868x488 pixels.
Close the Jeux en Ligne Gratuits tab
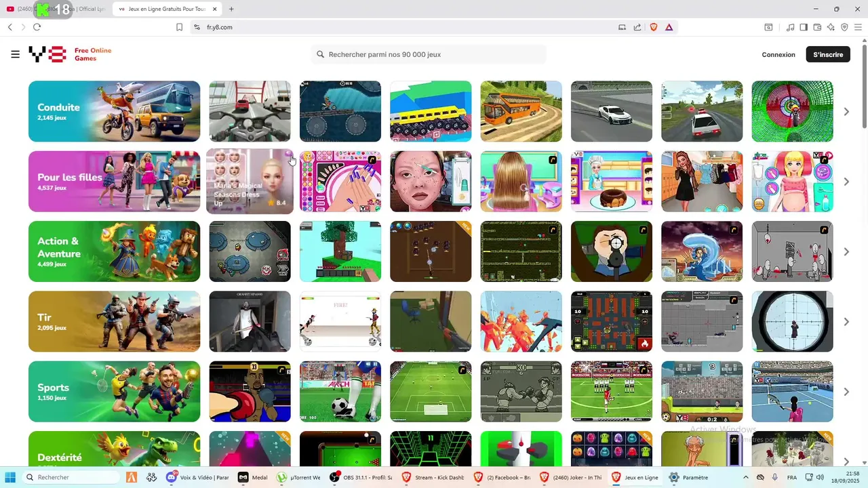click(215, 9)
